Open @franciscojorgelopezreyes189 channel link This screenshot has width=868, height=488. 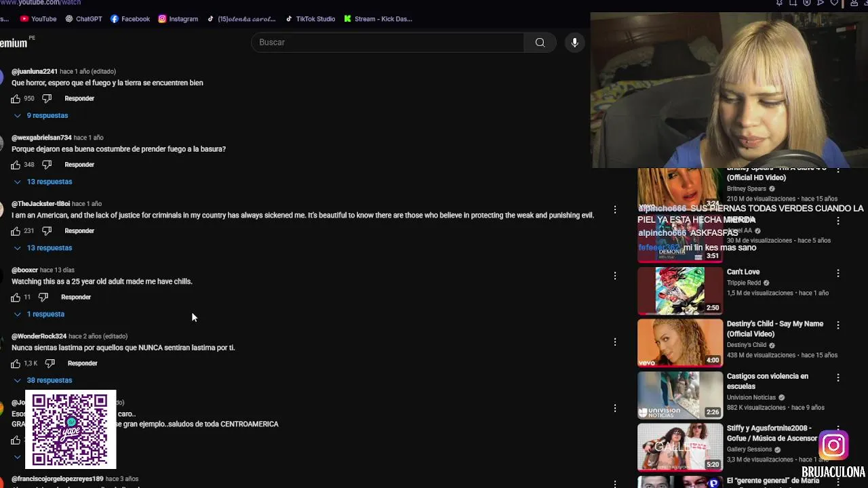click(x=57, y=479)
